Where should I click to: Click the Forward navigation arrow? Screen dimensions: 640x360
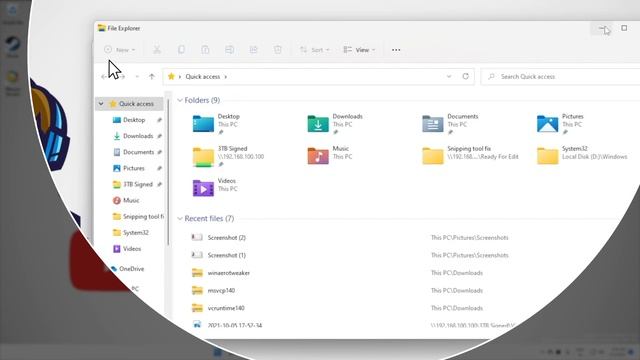[x=122, y=76]
